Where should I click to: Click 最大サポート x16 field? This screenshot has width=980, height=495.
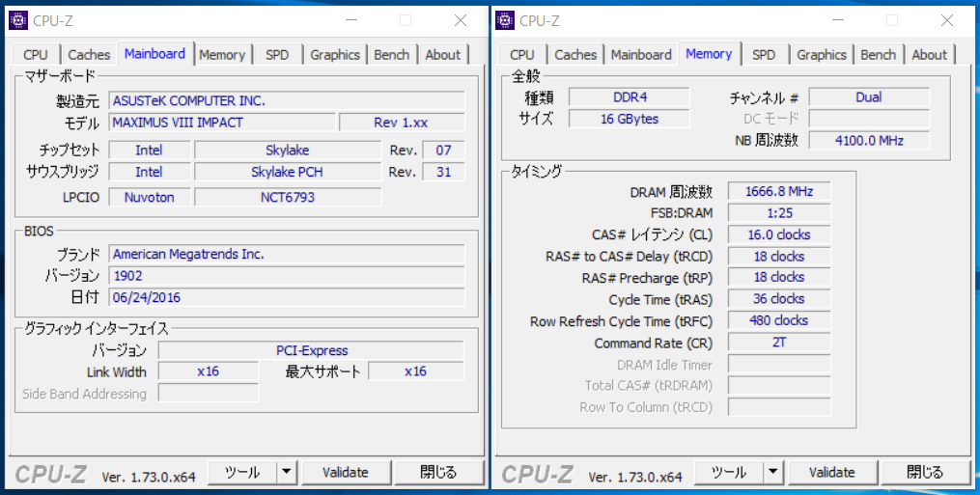tap(415, 371)
